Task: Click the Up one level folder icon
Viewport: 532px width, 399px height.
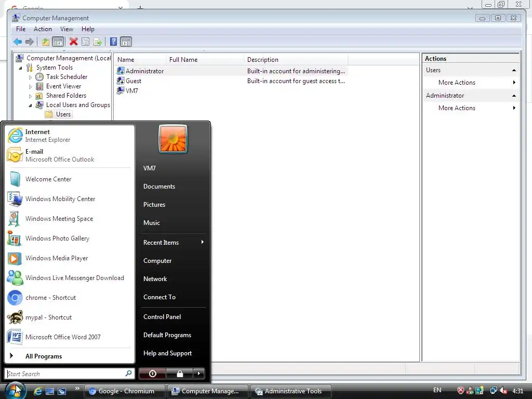Action: 45,42
